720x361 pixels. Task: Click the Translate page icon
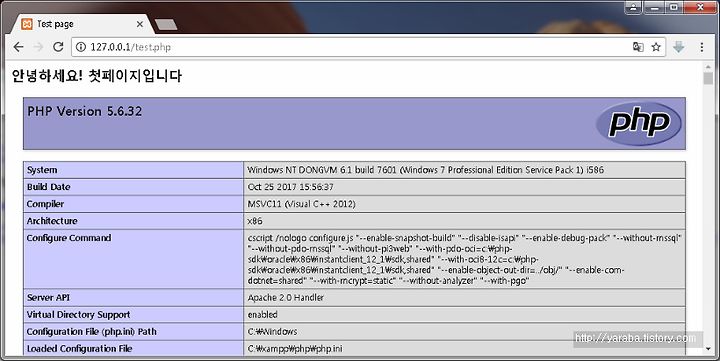638,47
